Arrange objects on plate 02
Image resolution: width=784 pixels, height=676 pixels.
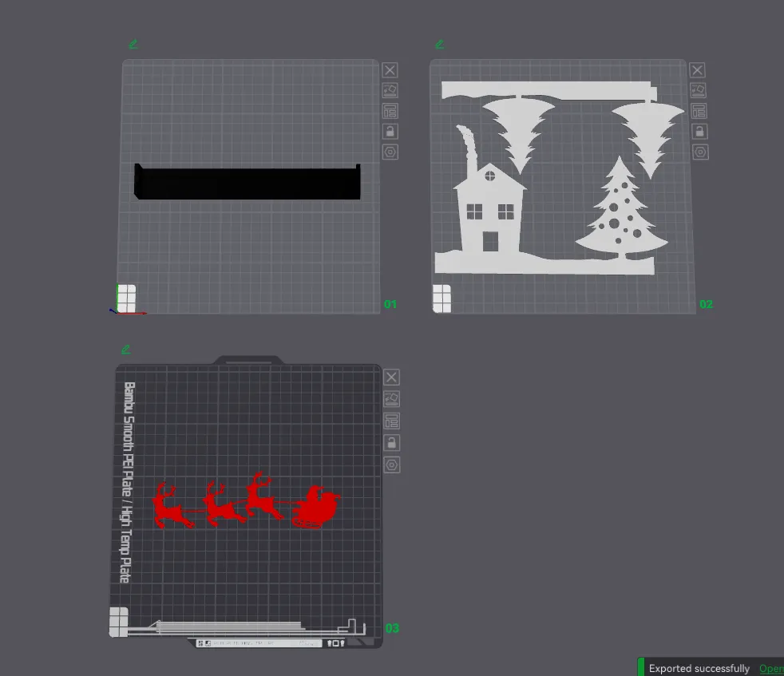coord(699,111)
